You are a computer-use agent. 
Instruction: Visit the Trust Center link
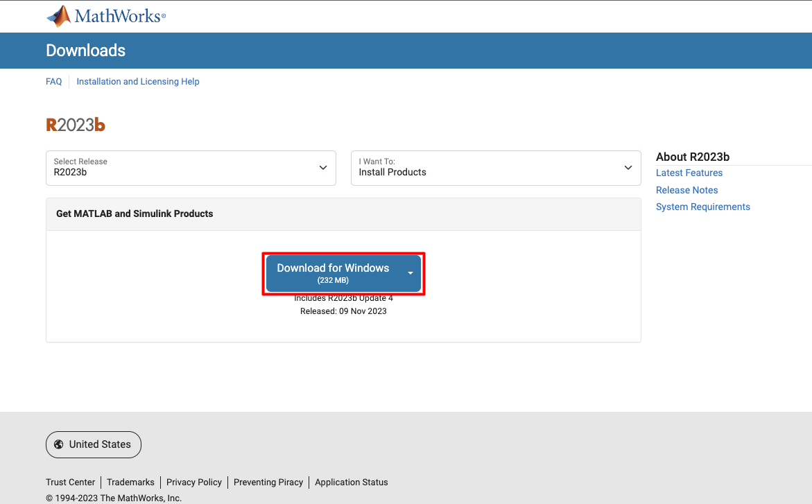71,483
